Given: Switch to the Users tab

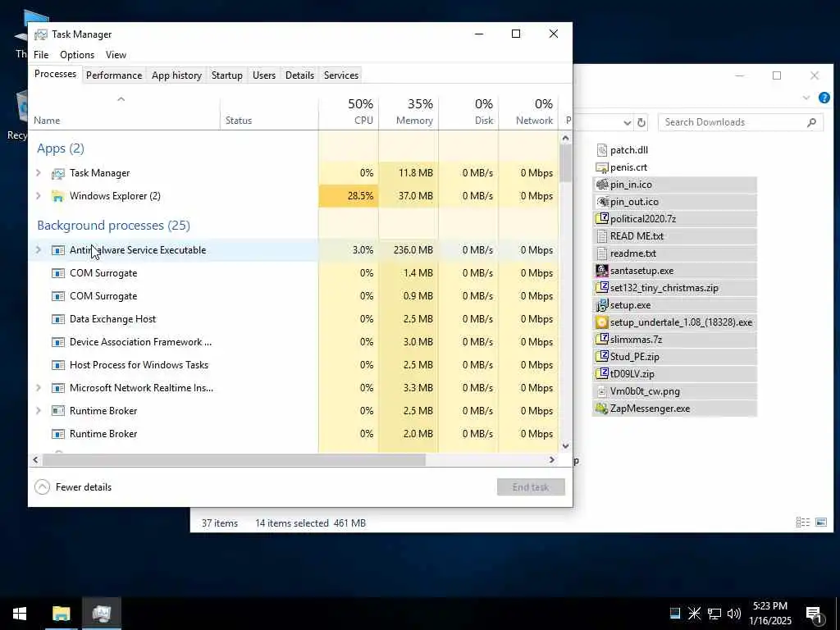Looking at the screenshot, I should tap(264, 75).
